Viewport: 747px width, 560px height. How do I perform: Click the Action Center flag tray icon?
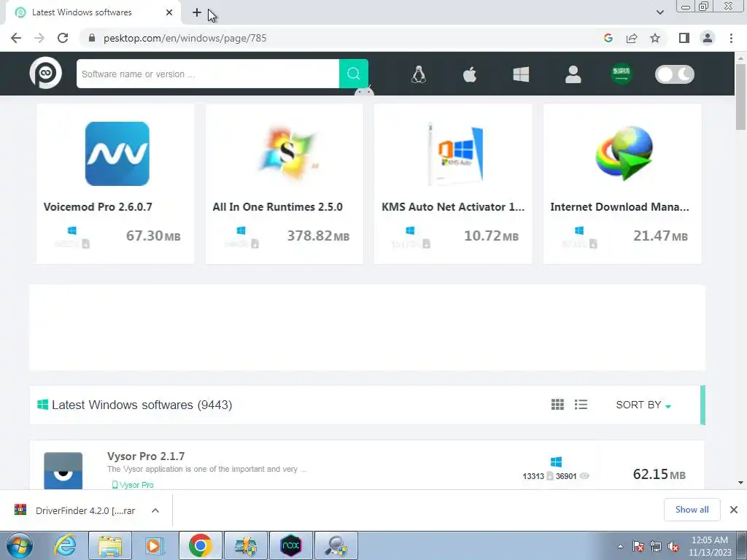(638, 546)
